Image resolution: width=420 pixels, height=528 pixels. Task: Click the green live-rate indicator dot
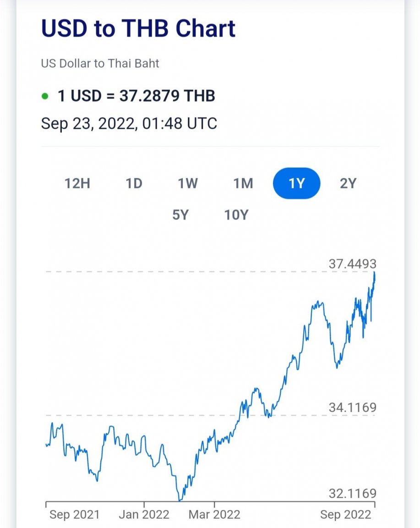45,97
